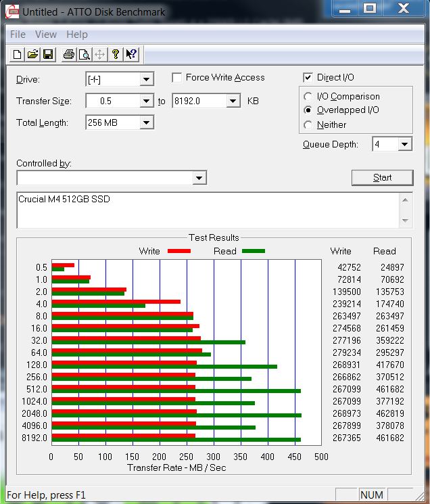430x504 pixels.
Task: Expand the Controlled by combo box
Action: point(199,178)
